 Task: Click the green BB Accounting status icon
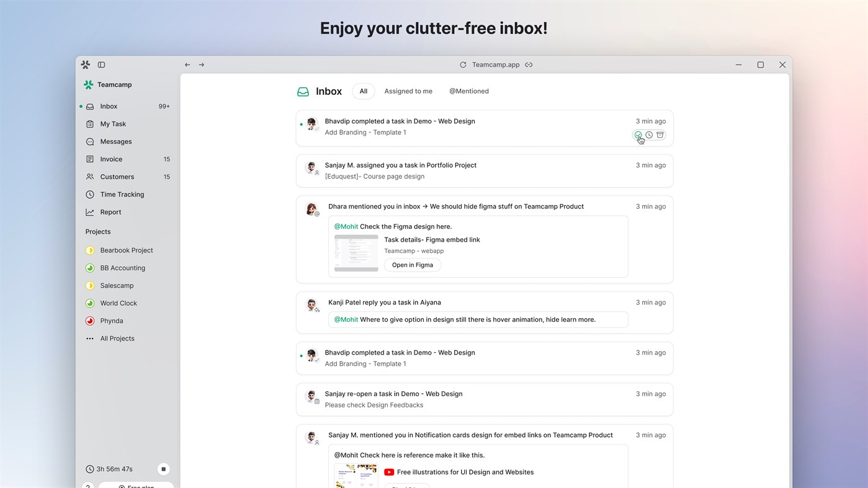coord(90,268)
